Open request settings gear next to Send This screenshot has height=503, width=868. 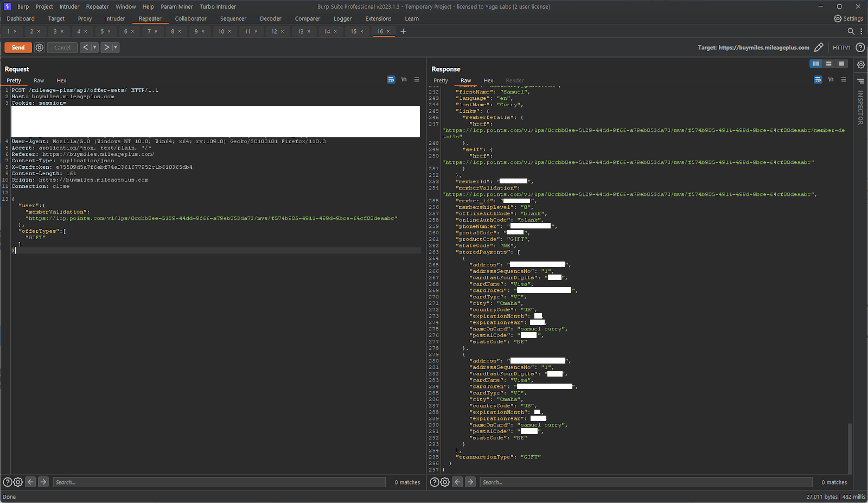coord(40,48)
